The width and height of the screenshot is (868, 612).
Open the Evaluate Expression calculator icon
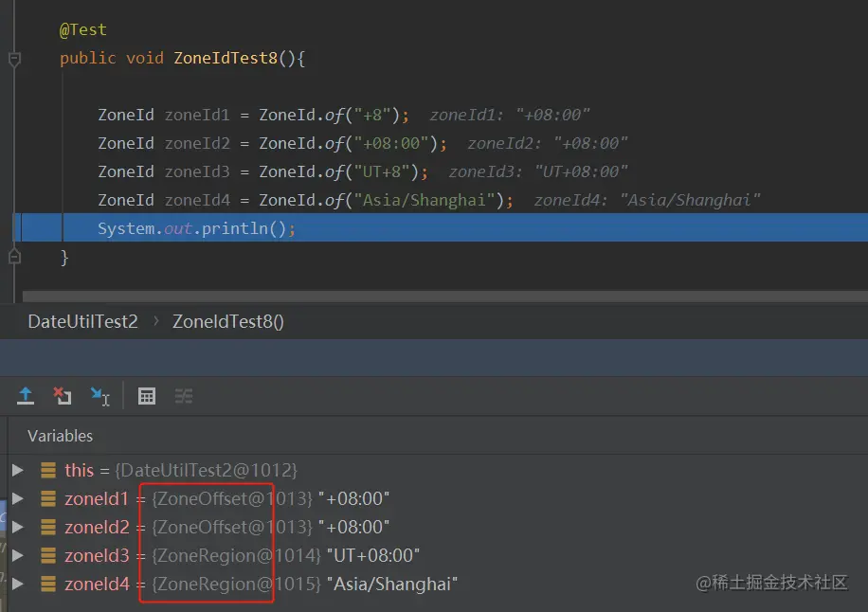tap(147, 396)
